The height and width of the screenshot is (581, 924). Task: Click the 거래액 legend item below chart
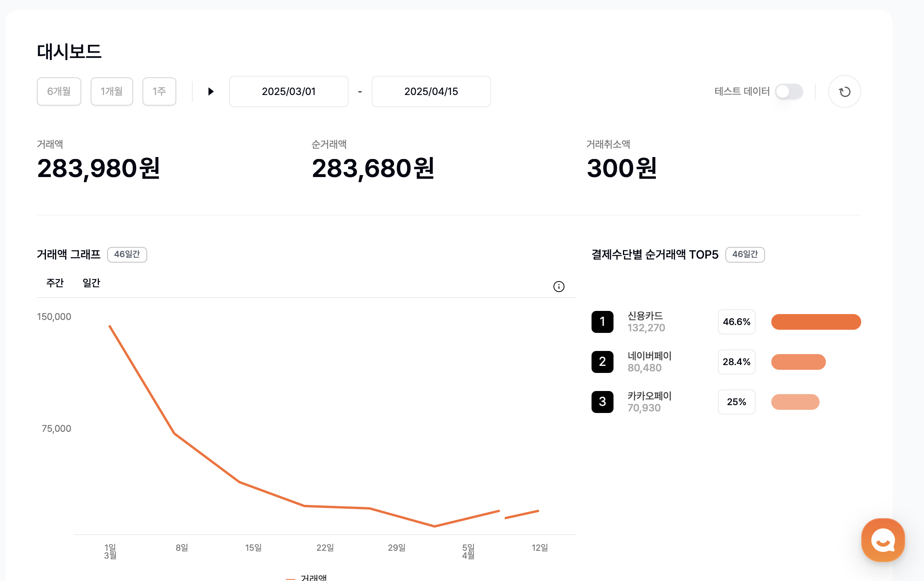point(313,578)
